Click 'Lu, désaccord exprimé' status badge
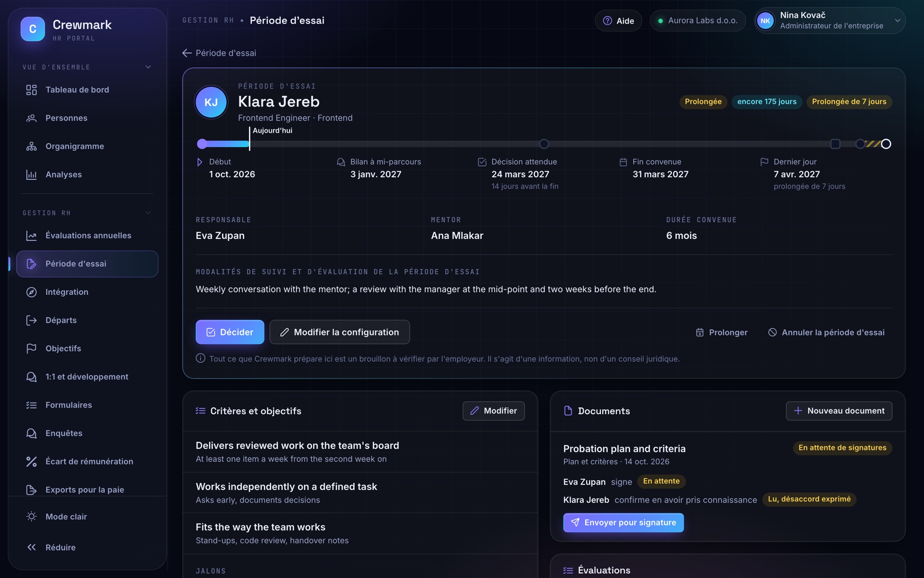The image size is (924, 578). (x=809, y=499)
